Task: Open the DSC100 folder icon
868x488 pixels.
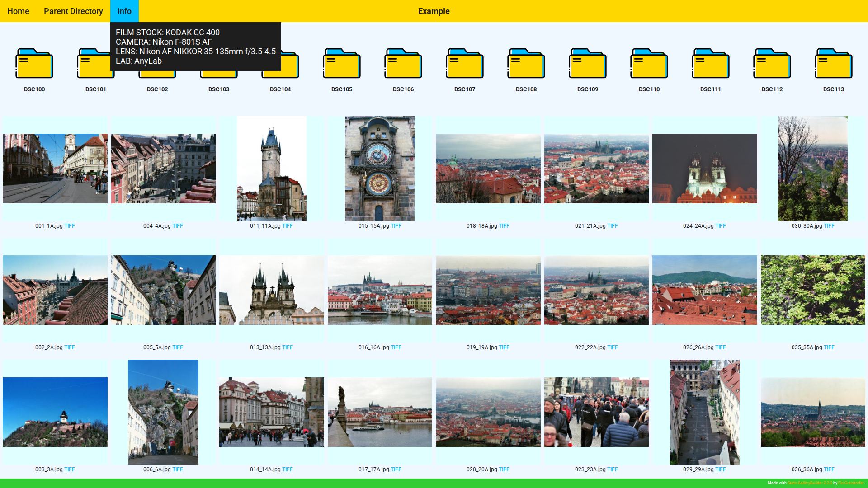Action: coord(34,64)
